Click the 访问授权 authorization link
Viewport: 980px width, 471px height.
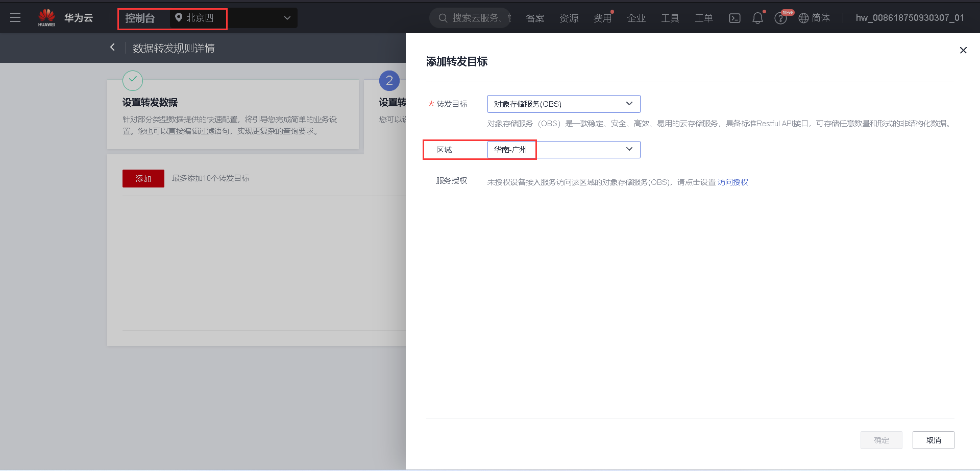pyautogui.click(x=732, y=182)
